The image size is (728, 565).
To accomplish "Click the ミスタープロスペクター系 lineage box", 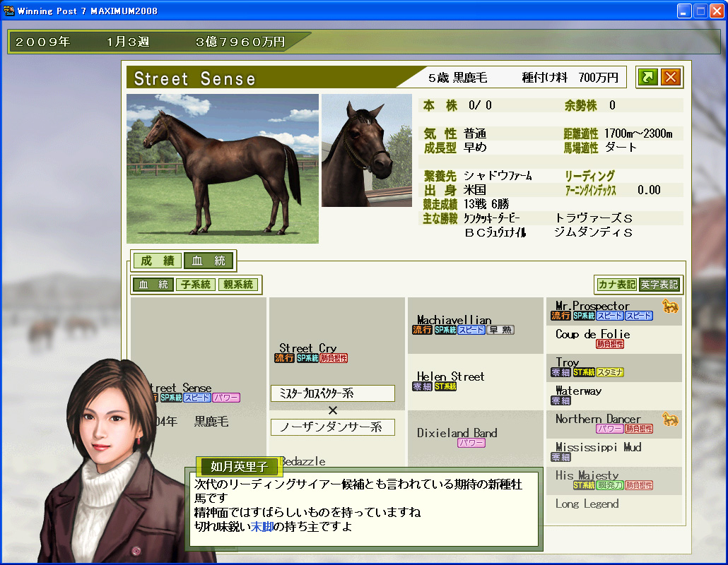I will pyautogui.click(x=332, y=393).
